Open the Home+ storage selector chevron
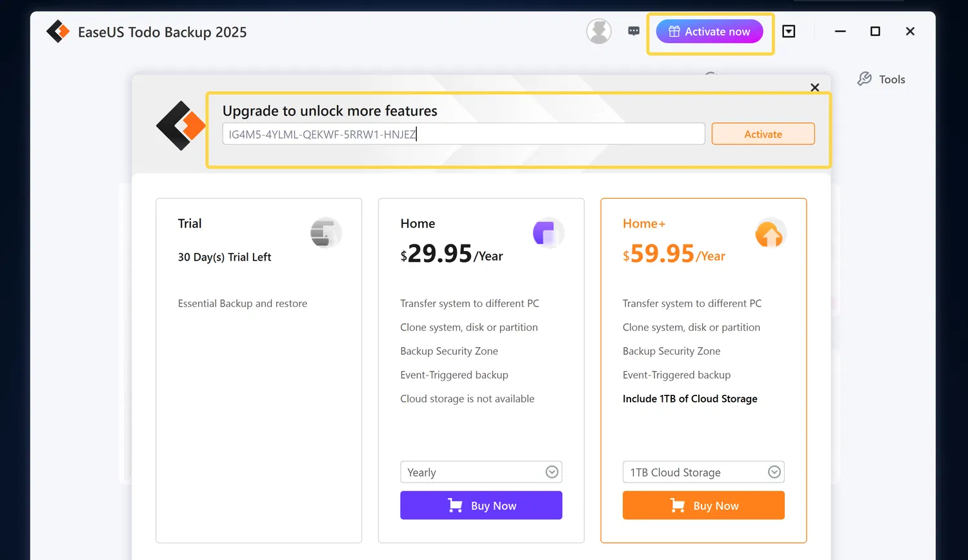968x560 pixels. (774, 472)
